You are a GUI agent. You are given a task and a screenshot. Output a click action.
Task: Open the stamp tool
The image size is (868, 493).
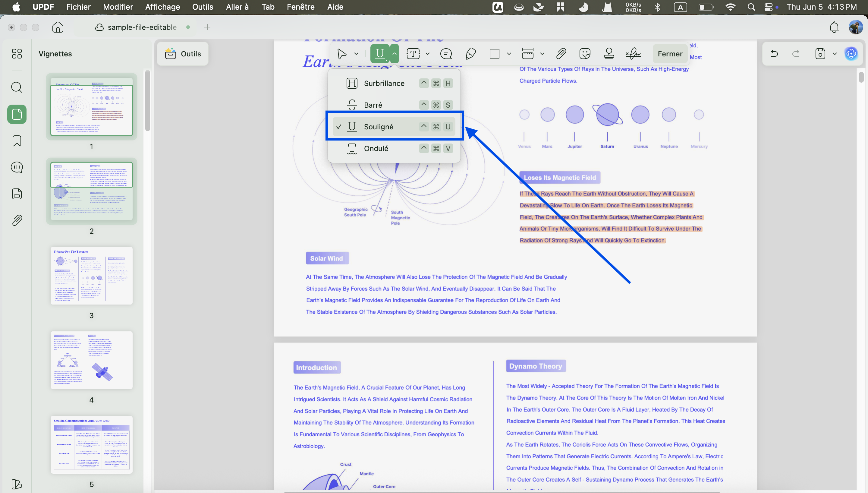609,53
